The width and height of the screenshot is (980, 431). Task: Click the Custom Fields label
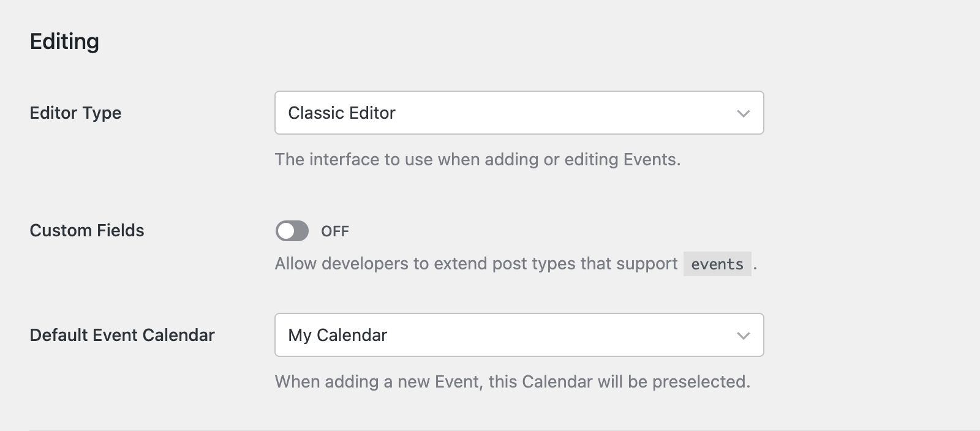87,231
